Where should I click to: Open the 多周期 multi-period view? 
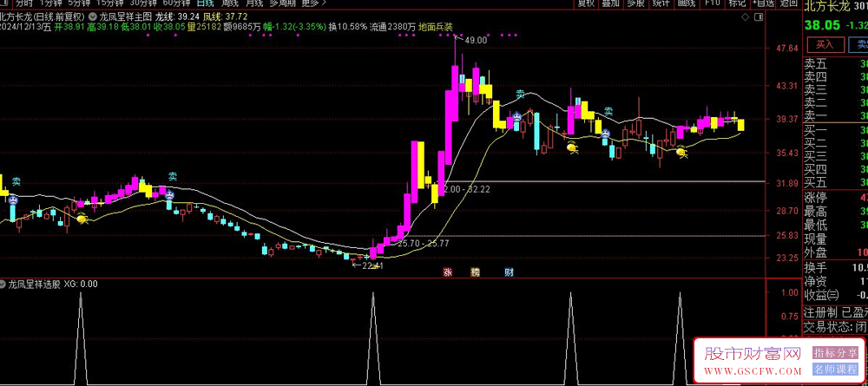coord(282,3)
